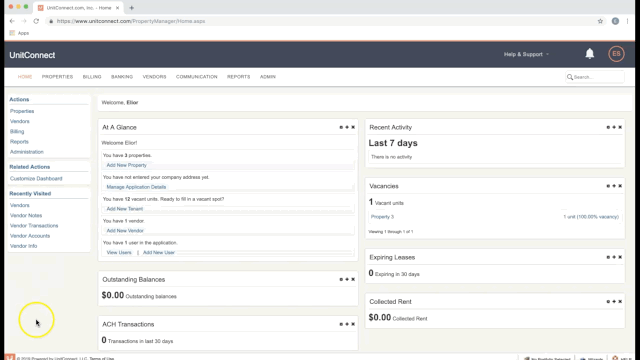Click the search magnifier icon
The image size is (640, 360).
coord(570,77)
